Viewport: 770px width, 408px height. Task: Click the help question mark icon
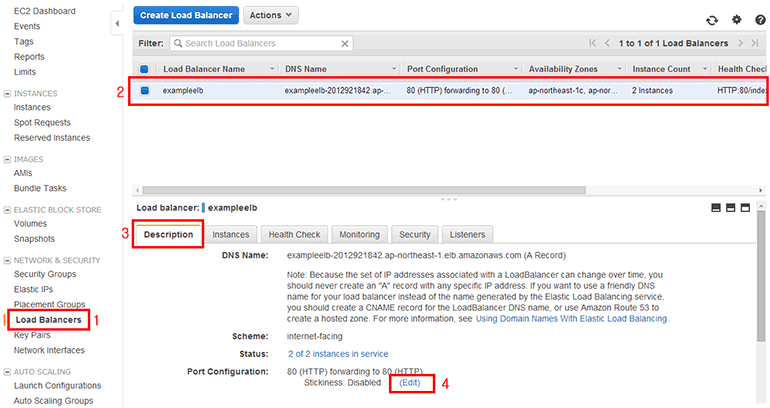(x=760, y=19)
